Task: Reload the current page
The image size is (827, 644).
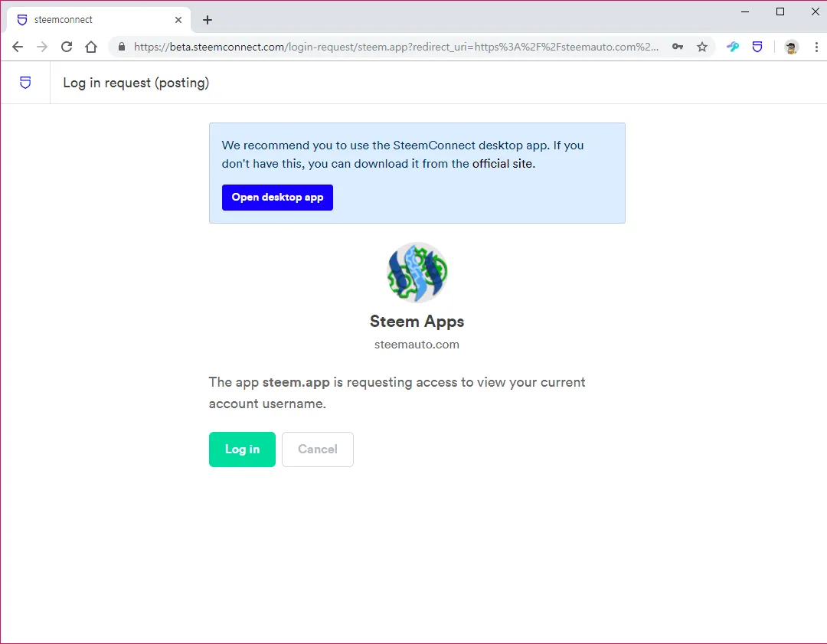Action: [x=67, y=47]
